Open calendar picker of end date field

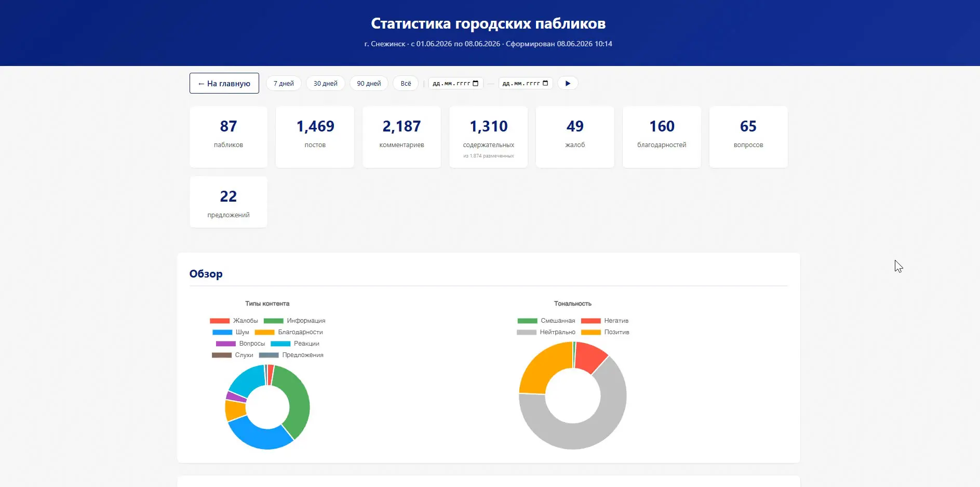[545, 83]
